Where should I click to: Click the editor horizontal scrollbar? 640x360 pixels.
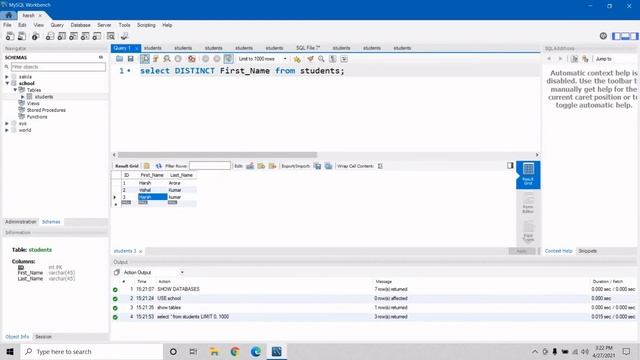[x=217, y=155]
